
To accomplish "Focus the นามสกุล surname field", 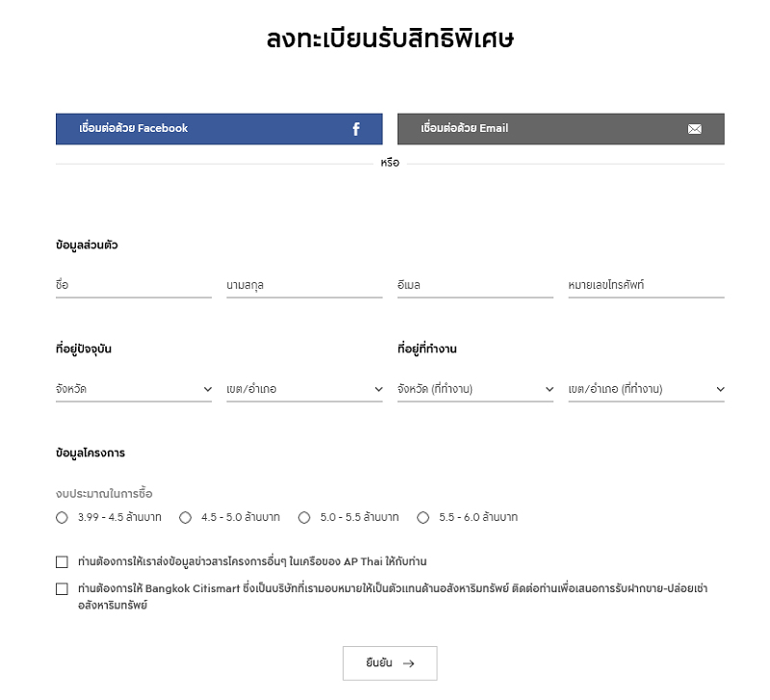I will [x=304, y=285].
